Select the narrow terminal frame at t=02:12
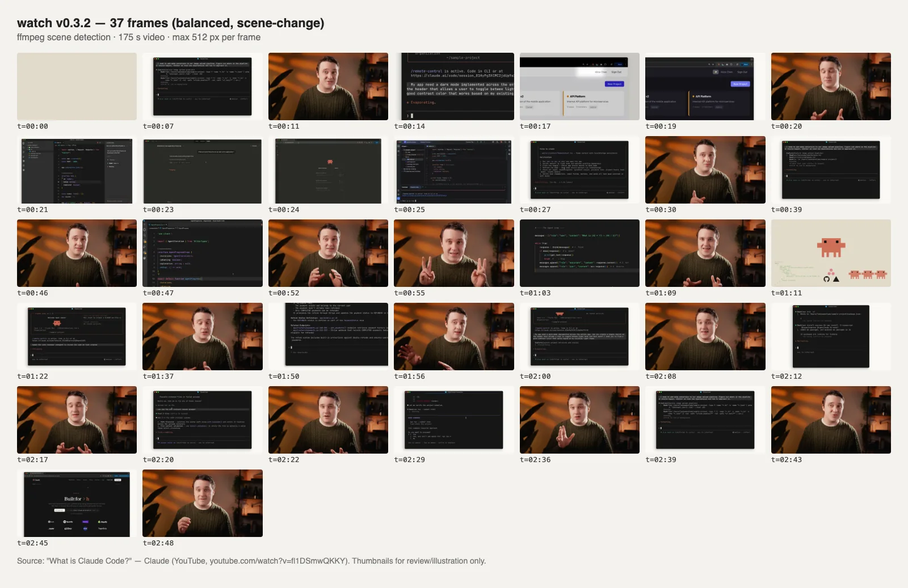Image resolution: width=908 pixels, height=588 pixels. coord(831,336)
